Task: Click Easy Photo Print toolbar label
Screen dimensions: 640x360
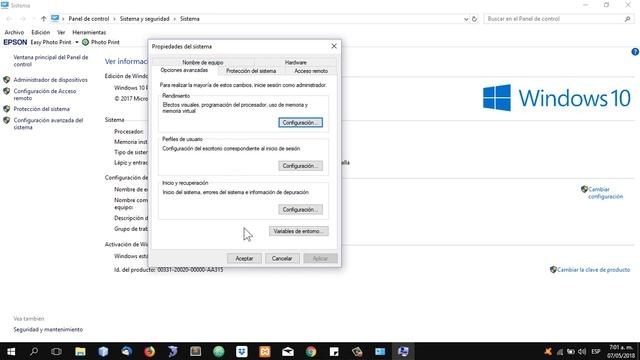Action: [51, 42]
